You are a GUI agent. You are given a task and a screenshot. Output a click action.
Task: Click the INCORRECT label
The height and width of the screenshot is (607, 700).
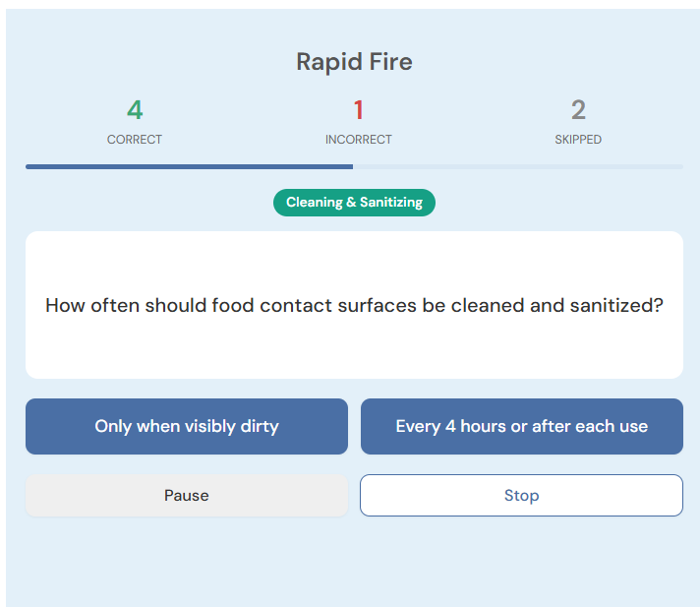358,140
